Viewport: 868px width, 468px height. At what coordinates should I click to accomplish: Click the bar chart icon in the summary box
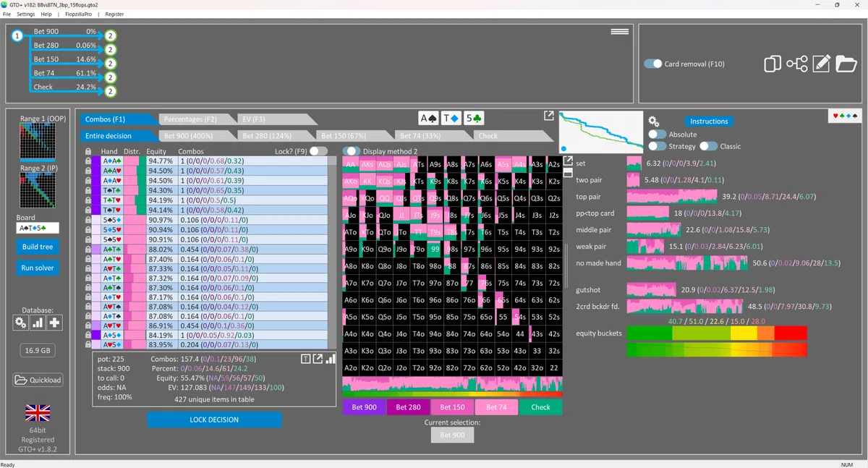[330, 359]
